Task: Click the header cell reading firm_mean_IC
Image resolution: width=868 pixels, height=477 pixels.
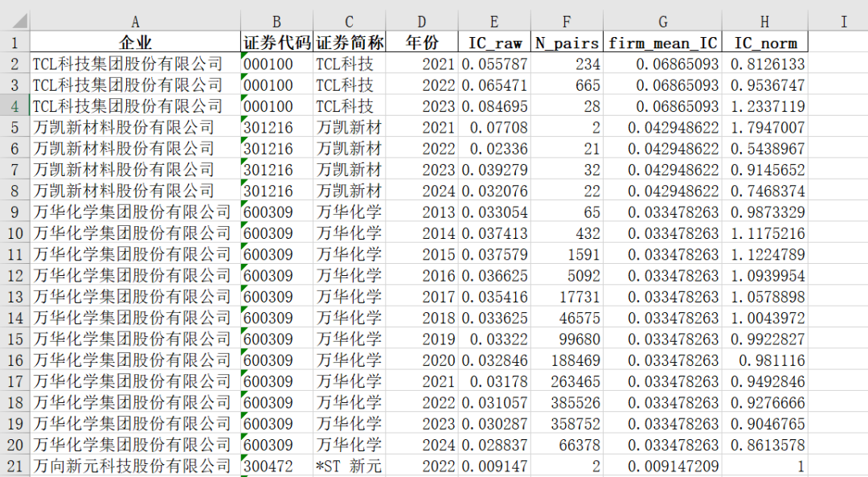Action: click(662, 43)
